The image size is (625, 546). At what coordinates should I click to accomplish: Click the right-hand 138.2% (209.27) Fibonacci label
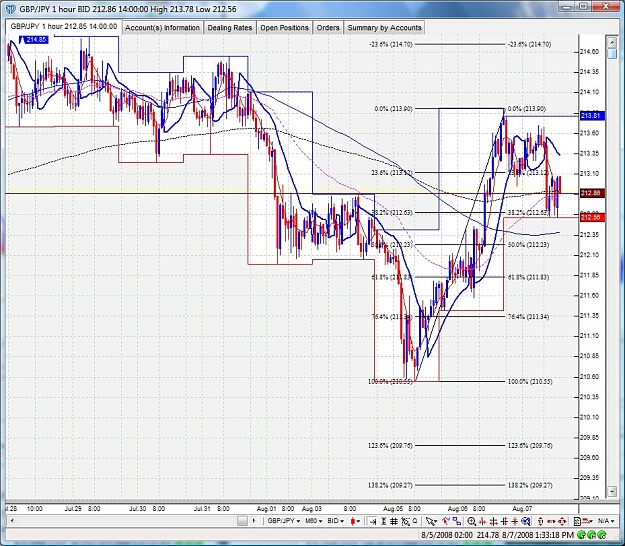pyautogui.click(x=530, y=485)
